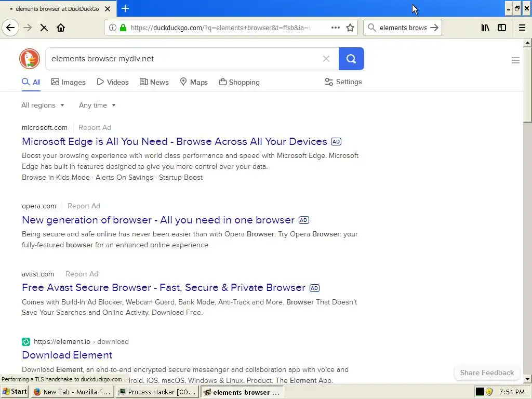Screen dimensions: 532x399
Task: Click opera.com domain text
Action: pos(38,206)
